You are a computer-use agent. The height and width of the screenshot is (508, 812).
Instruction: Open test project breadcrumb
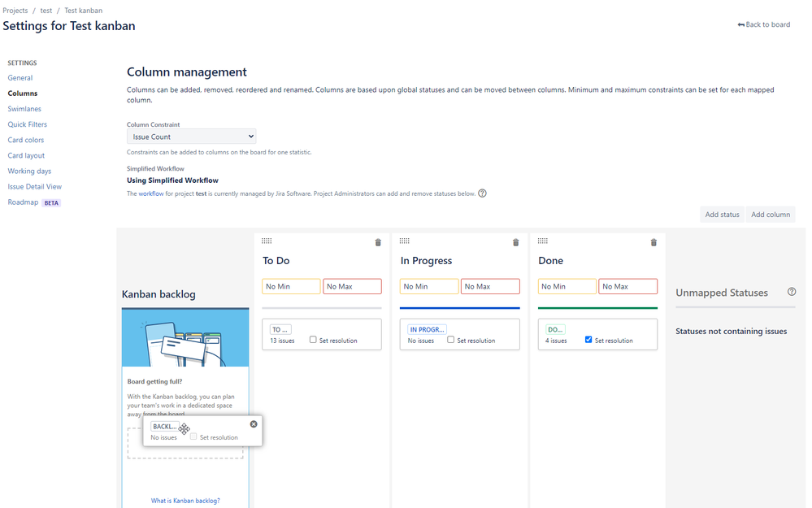(x=46, y=11)
